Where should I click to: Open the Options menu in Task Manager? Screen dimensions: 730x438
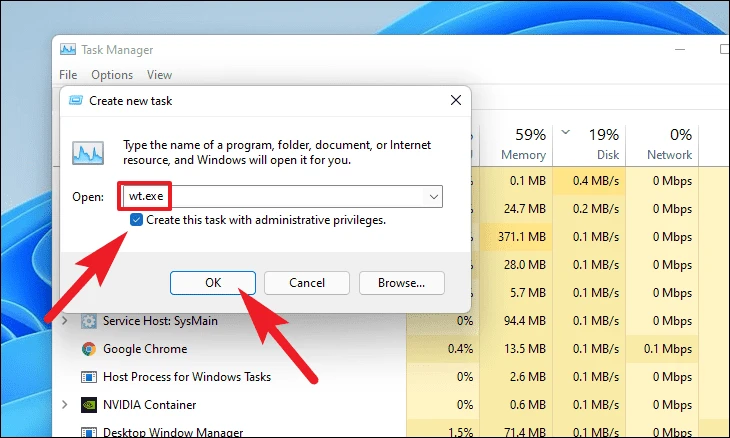112,75
